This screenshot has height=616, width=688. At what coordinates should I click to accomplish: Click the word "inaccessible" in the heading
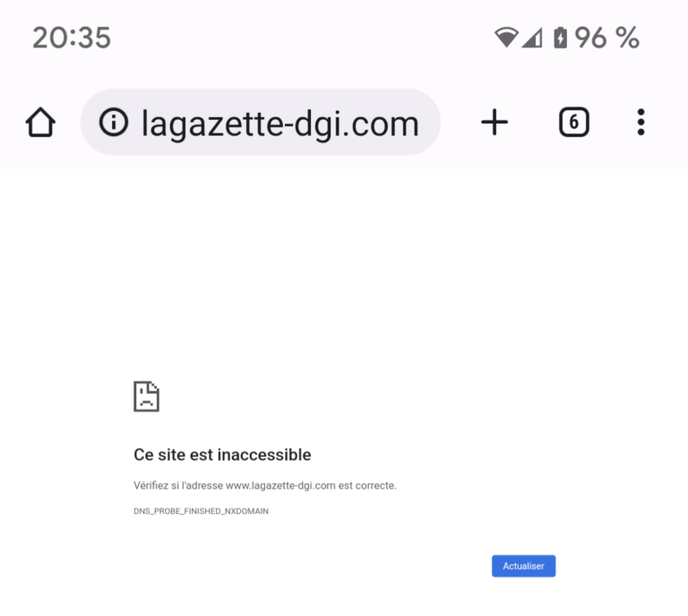[264, 455]
